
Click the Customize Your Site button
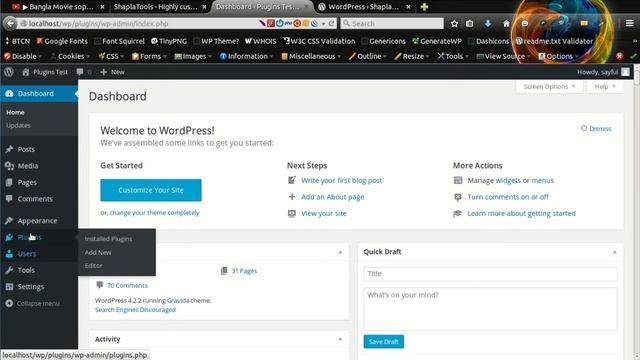(x=151, y=190)
